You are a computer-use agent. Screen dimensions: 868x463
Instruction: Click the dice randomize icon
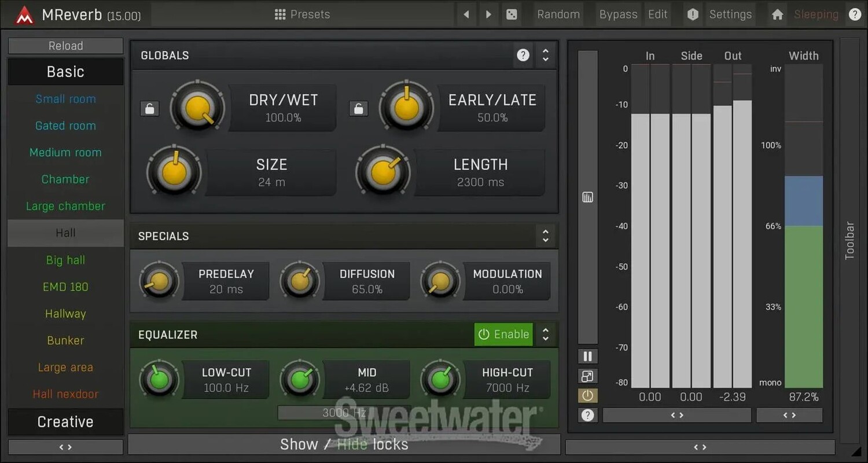tap(512, 14)
